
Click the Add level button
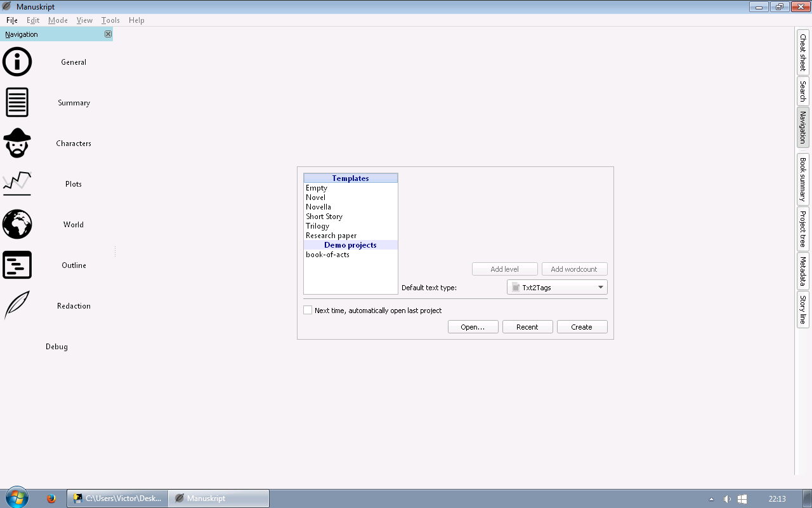pos(505,269)
